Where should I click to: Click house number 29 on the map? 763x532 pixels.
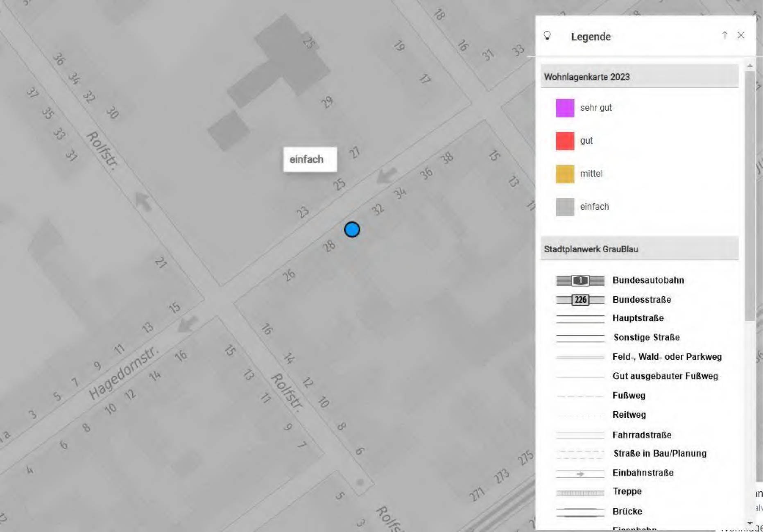pyautogui.click(x=326, y=102)
